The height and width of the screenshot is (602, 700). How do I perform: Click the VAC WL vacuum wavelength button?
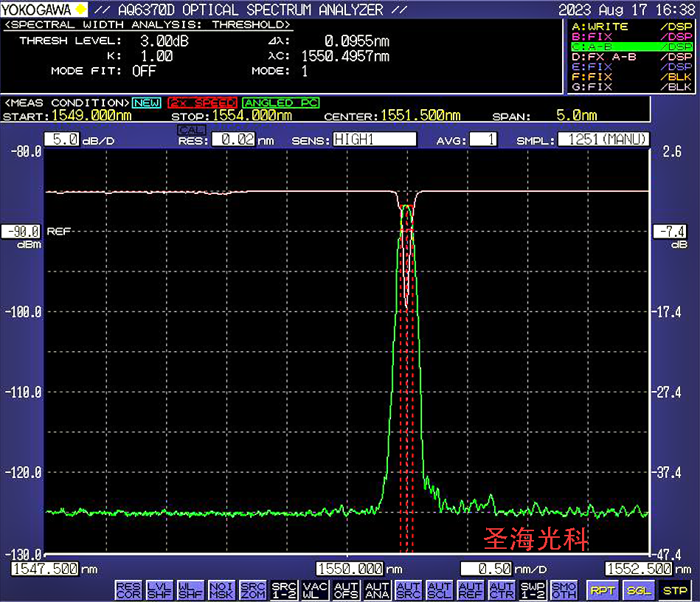pos(315,589)
